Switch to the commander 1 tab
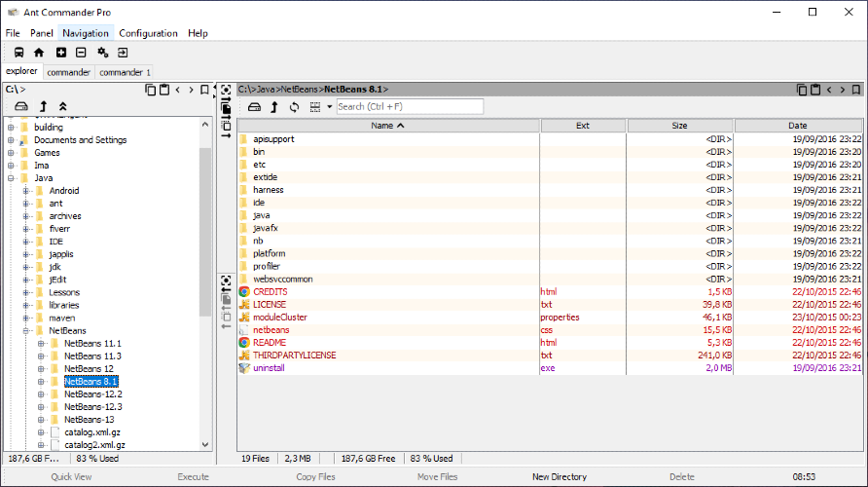 click(x=125, y=72)
